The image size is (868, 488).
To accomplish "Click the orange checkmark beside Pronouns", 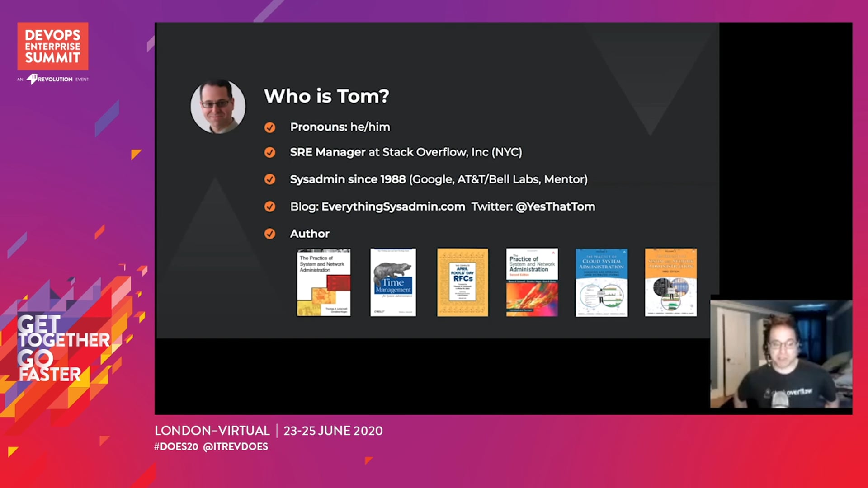I will [270, 127].
